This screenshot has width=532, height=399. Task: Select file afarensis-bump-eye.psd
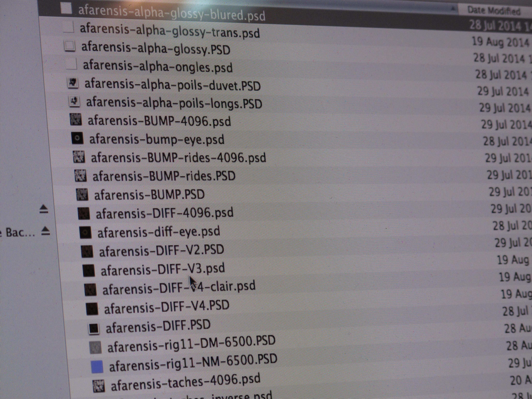pyautogui.click(x=157, y=140)
